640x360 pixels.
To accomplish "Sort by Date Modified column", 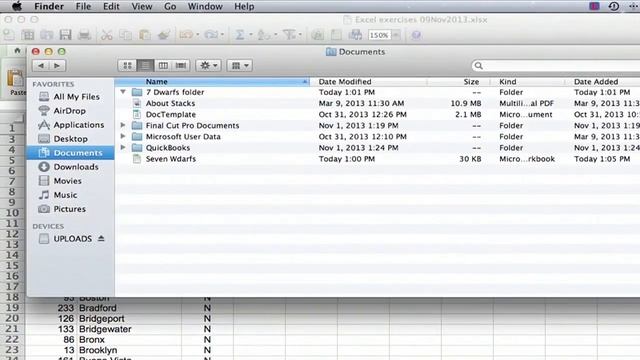I will [x=369, y=82].
